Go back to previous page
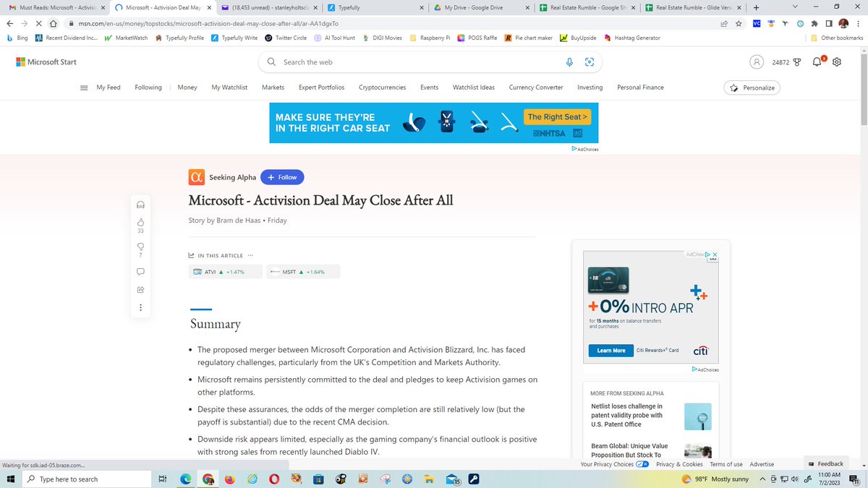This screenshot has width=868, height=488. [x=9, y=23]
